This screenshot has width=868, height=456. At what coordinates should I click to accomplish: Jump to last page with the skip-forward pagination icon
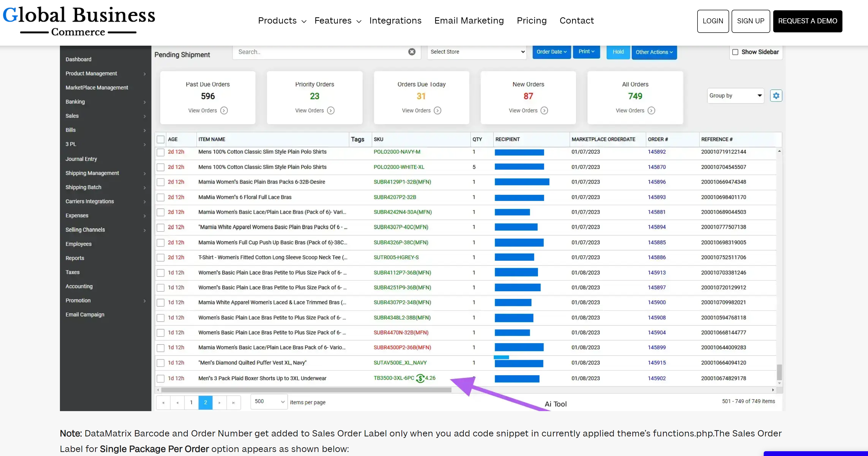pyautogui.click(x=233, y=402)
